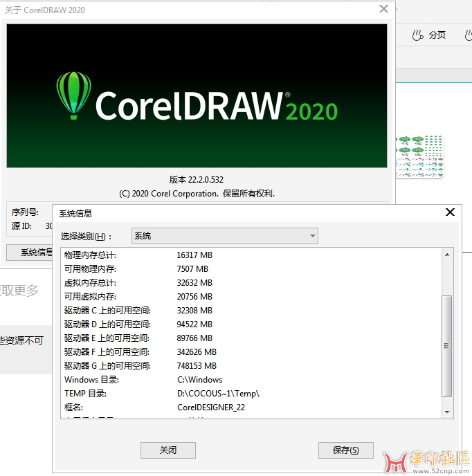Image resolution: width=472 pixels, height=476 pixels.
Task: Click the 源 ID label
Action: pyautogui.click(x=21, y=226)
